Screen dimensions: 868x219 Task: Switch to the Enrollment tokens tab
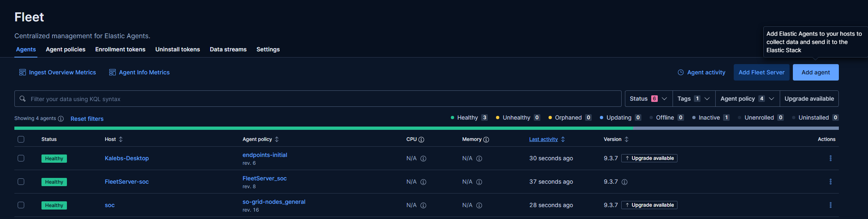click(120, 49)
